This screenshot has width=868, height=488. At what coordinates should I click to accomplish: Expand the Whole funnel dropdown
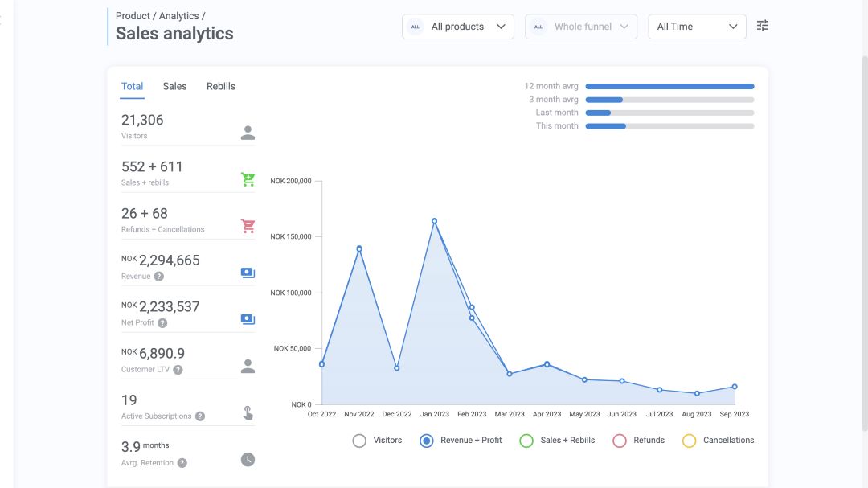pyautogui.click(x=581, y=27)
